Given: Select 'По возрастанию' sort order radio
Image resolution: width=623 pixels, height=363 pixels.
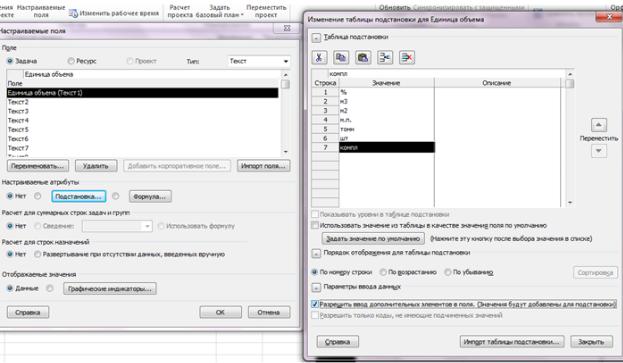Looking at the screenshot, I should (383, 272).
